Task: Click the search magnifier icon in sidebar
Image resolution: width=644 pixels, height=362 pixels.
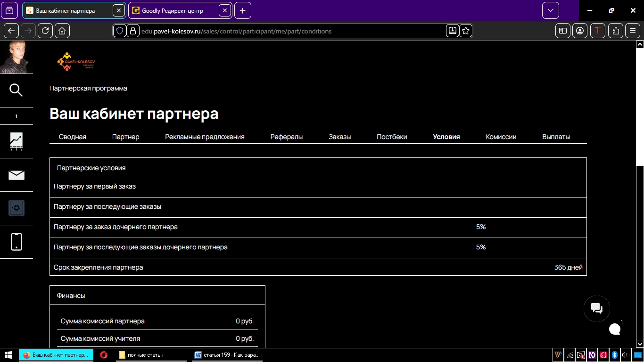Action: click(16, 90)
